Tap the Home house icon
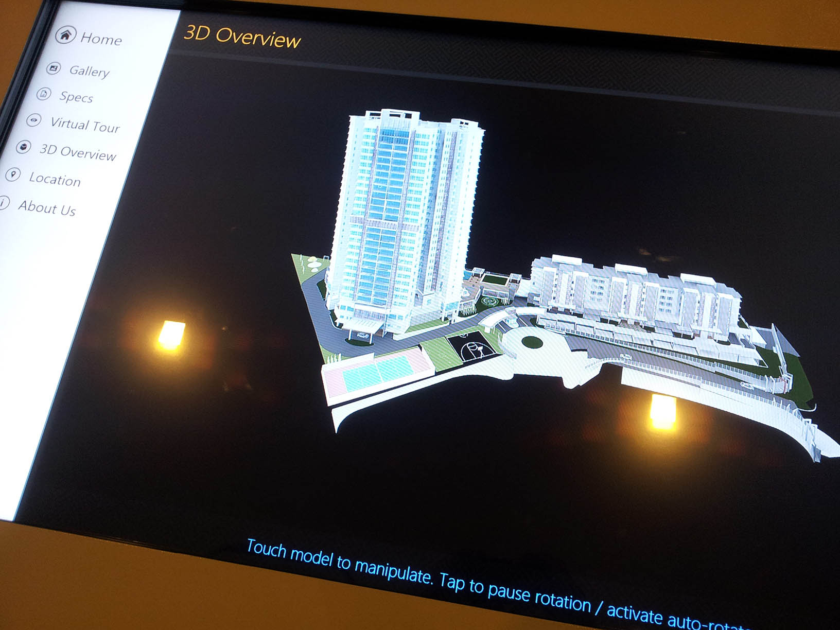The image size is (840, 630). (x=65, y=35)
